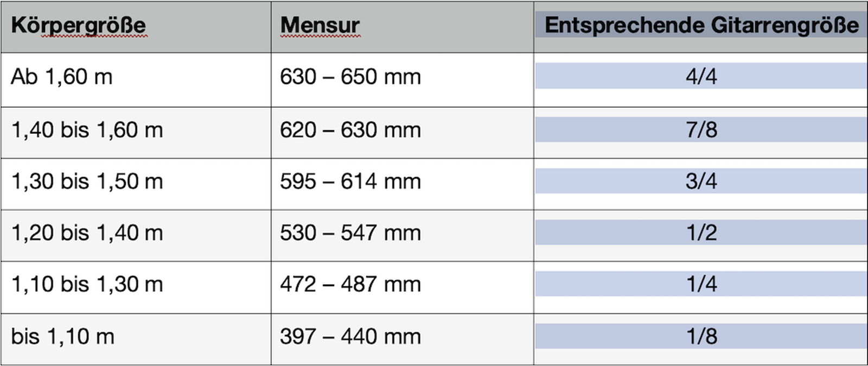Click the 4/4 guitar size cell
This screenshot has height=366, width=868.
(x=701, y=76)
